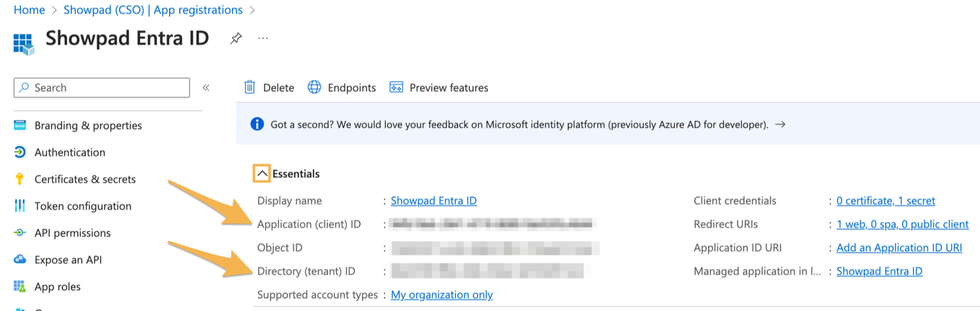Click the Essentials heading text
Image resolution: width=980 pixels, height=311 pixels.
click(296, 174)
